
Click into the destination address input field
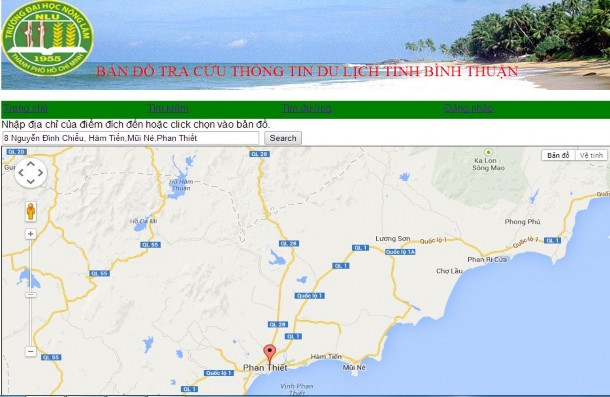click(130, 138)
